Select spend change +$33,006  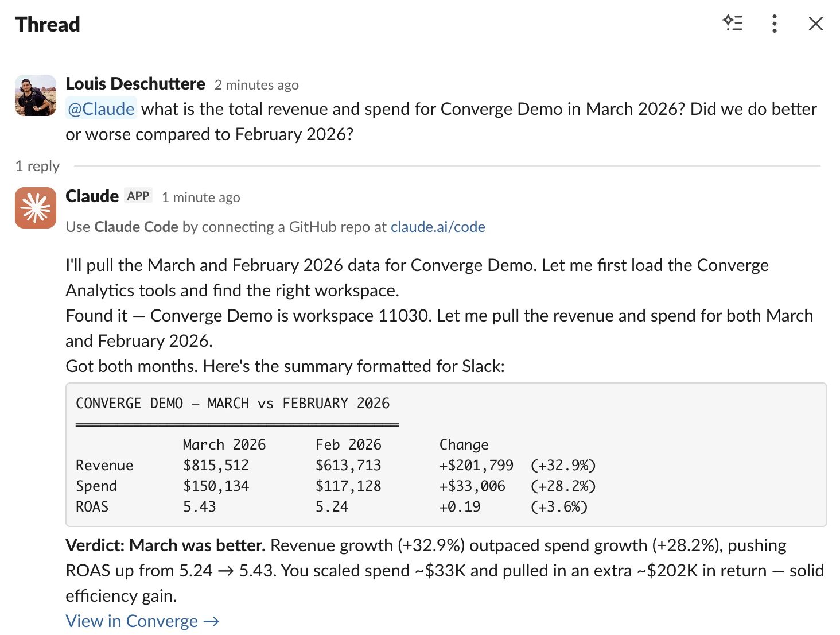(x=472, y=486)
